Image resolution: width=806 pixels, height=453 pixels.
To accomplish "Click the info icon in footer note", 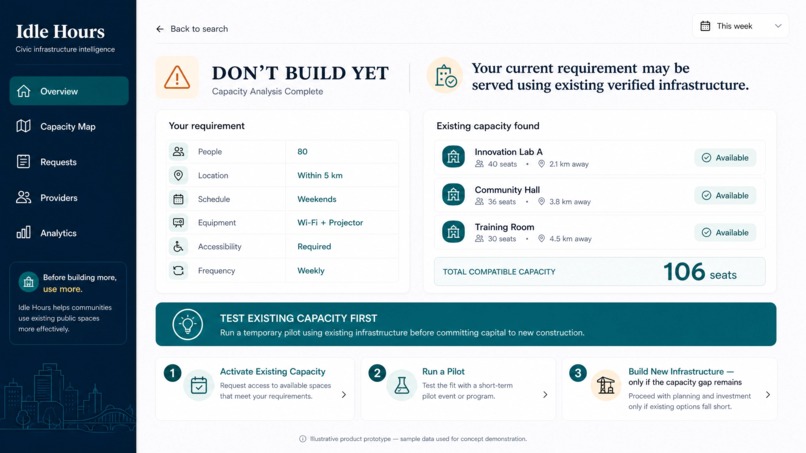I will (x=302, y=439).
